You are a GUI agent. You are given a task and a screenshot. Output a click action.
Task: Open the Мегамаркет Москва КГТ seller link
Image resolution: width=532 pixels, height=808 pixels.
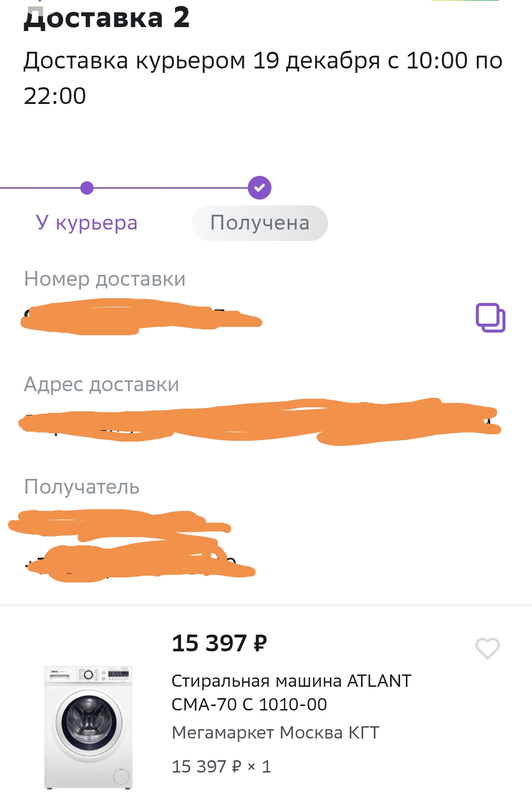point(275,733)
